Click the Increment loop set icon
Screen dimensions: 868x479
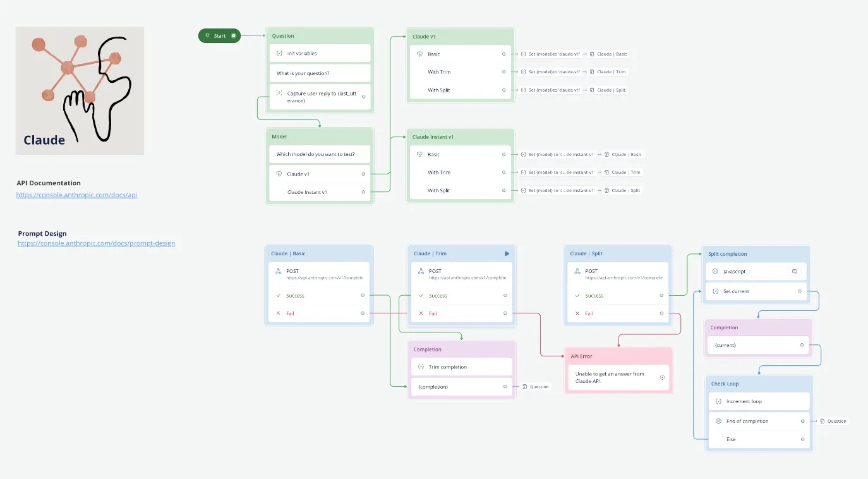[718, 401]
